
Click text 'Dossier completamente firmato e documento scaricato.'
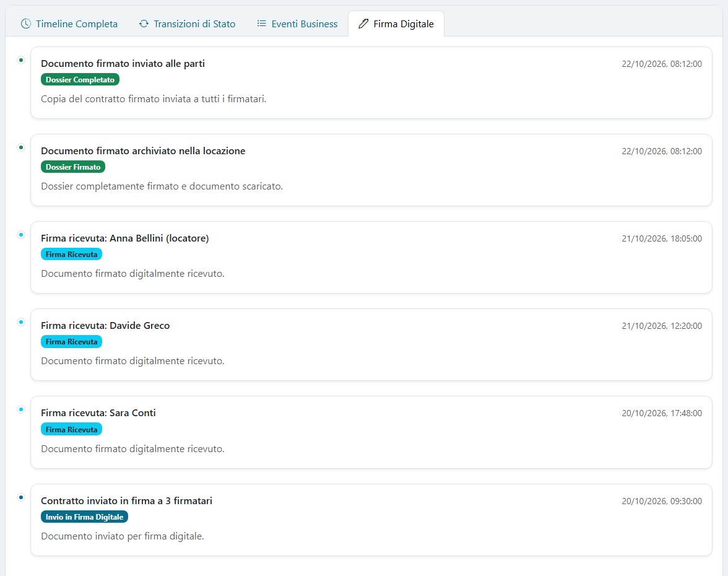pos(162,186)
